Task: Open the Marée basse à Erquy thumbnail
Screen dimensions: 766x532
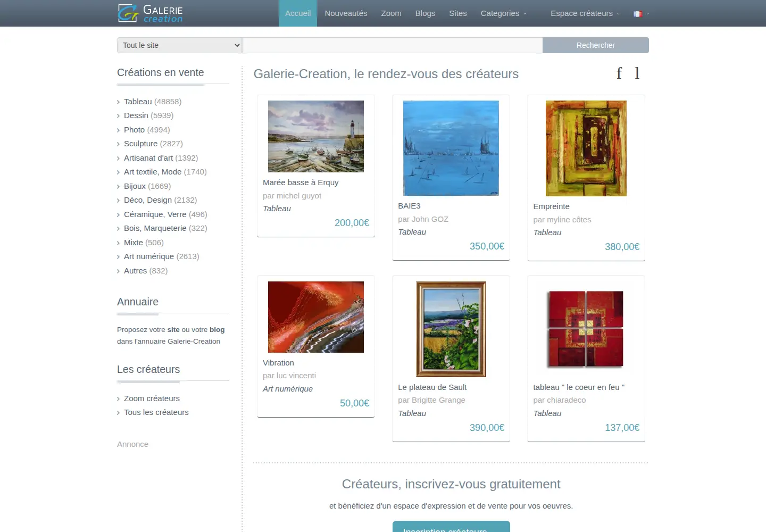Action: point(316,136)
